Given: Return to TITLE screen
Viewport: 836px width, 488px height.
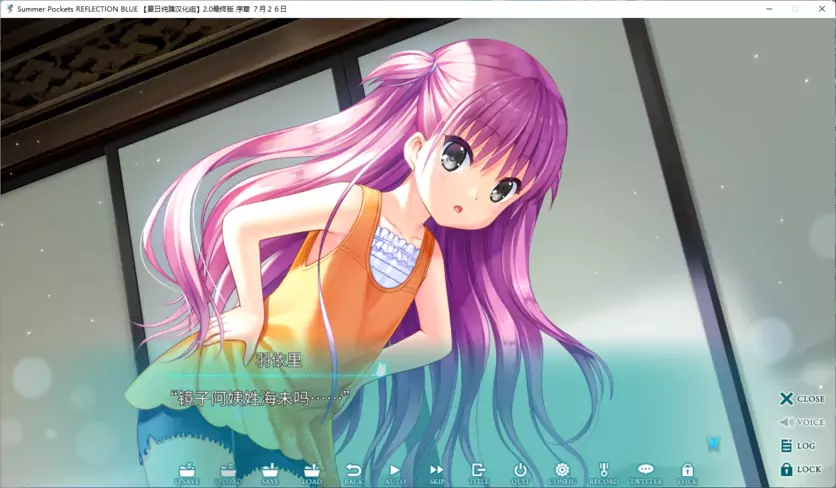Looking at the screenshot, I should (478, 474).
